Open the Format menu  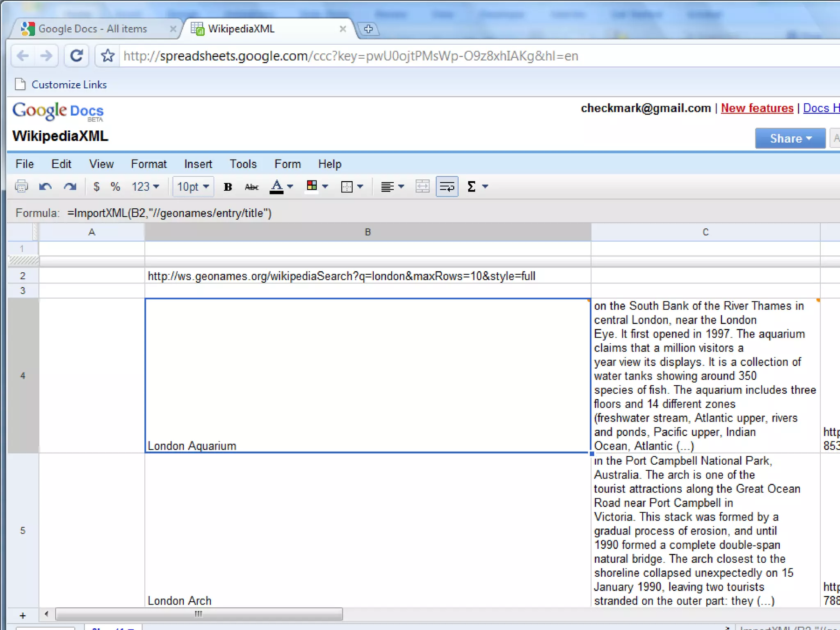(x=148, y=164)
